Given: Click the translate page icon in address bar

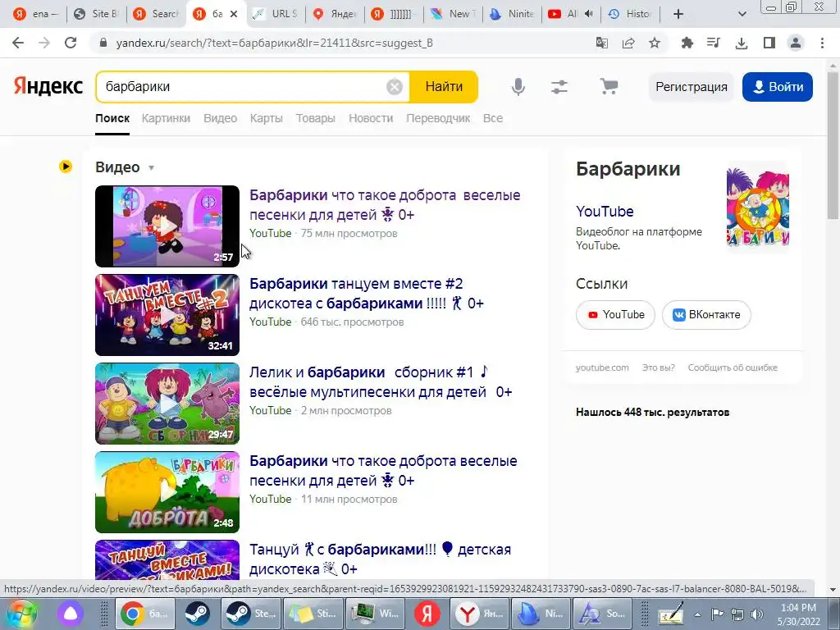Looking at the screenshot, I should (x=601, y=43).
